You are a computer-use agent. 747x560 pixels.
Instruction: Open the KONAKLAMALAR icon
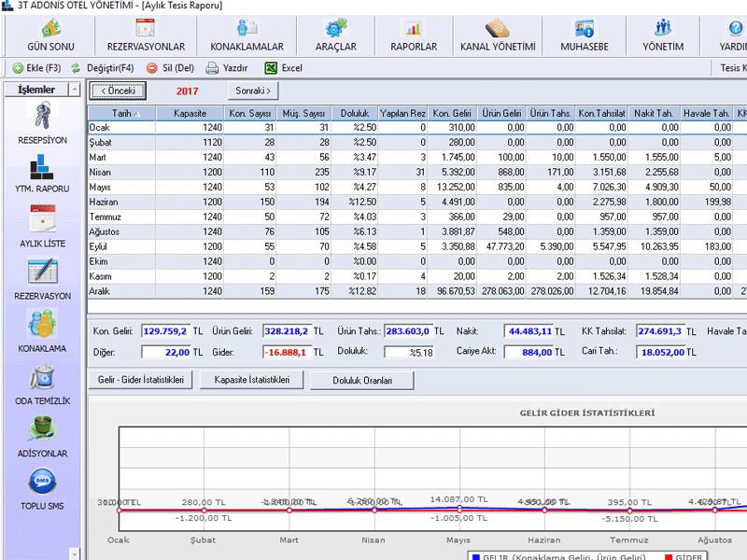click(247, 29)
